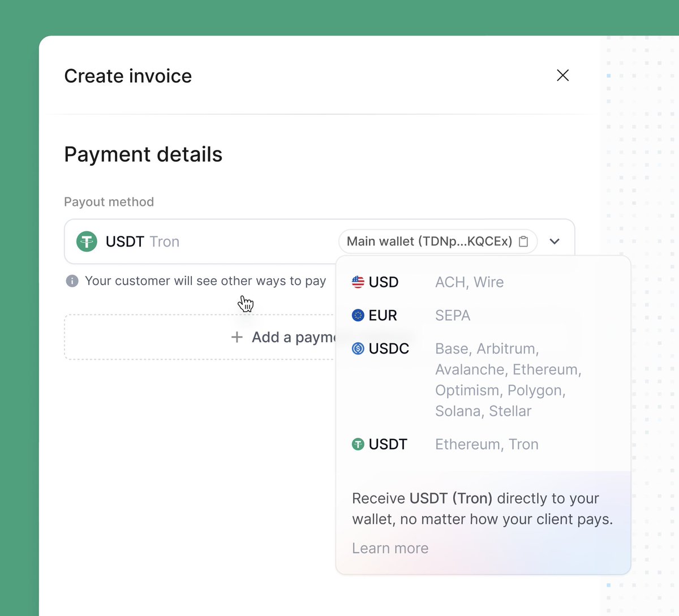Select the EUR currency row label
Viewport: 679px width, 616px height.
click(383, 315)
